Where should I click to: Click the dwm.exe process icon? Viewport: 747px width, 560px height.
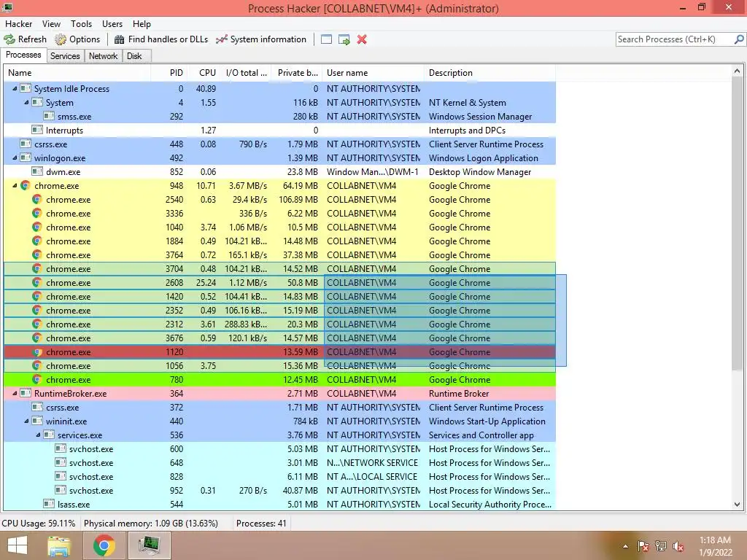coord(36,171)
